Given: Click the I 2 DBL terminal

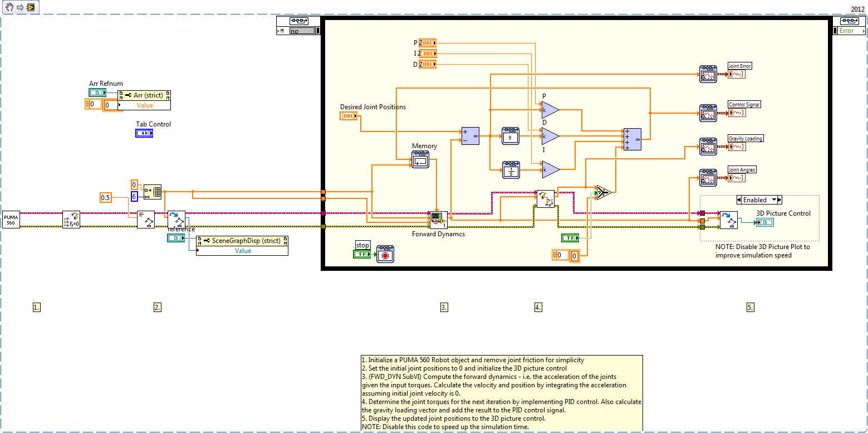Looking at the screenshot, I should tap(428, 53).
